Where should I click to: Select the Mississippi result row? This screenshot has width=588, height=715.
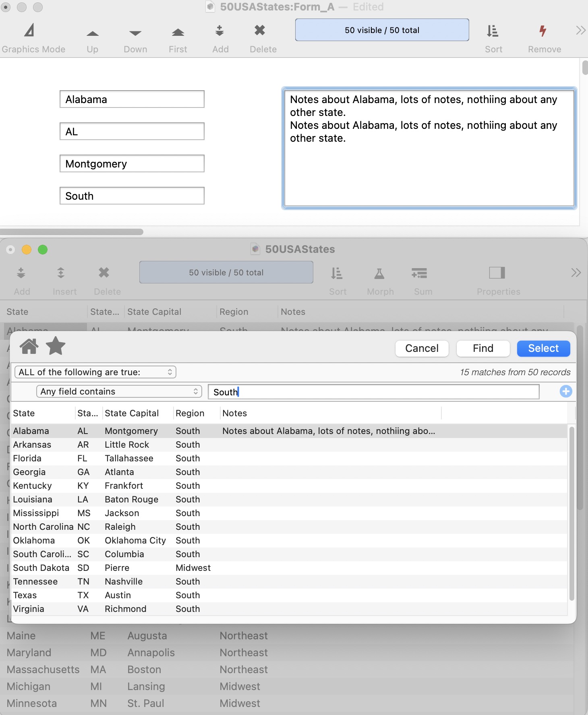(x=289, y=513)
